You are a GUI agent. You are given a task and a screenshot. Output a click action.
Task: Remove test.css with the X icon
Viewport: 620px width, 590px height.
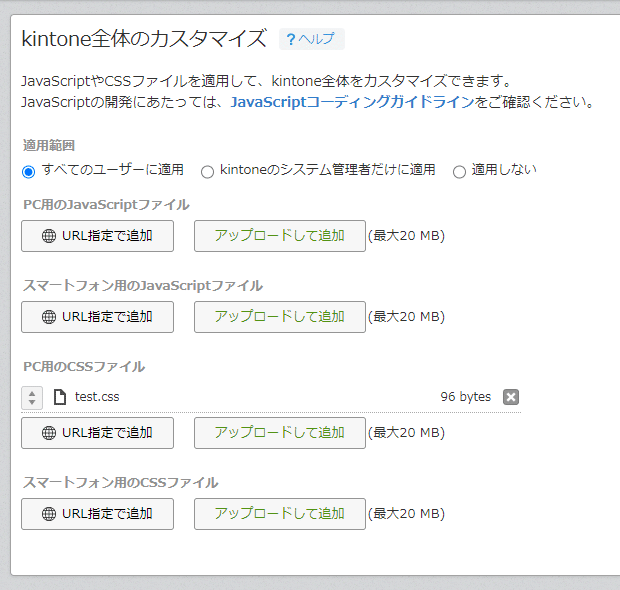(511, 397)
